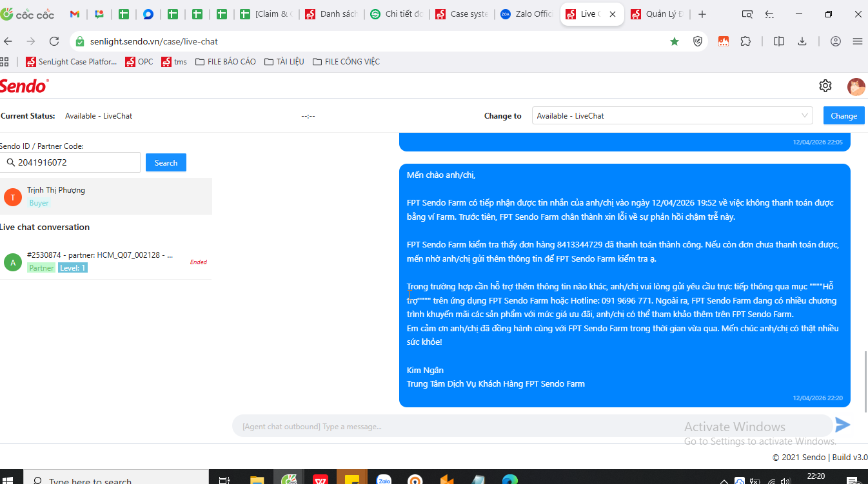Open the FILE CÔNG VIỆC bookmark folder
The width and height of the screenshot is (868, 484).
tap(346, 62)
